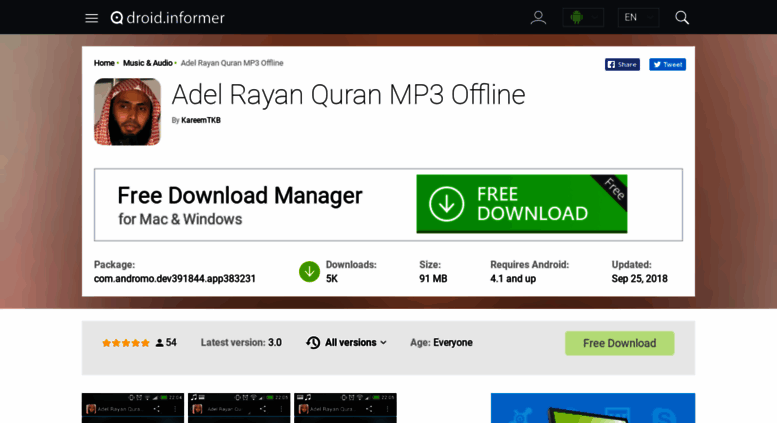Viewport: 777px width, 423px height.
Task: Open Music & Audio breadcrumb
Action: pyautogui.click(x=148, y=63)
